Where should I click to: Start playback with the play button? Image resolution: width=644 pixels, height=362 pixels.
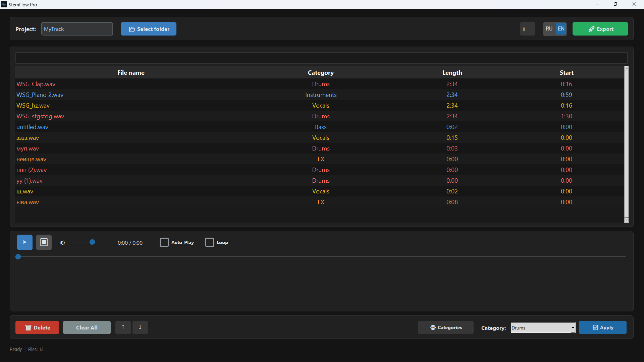click(x=25, y=242)
